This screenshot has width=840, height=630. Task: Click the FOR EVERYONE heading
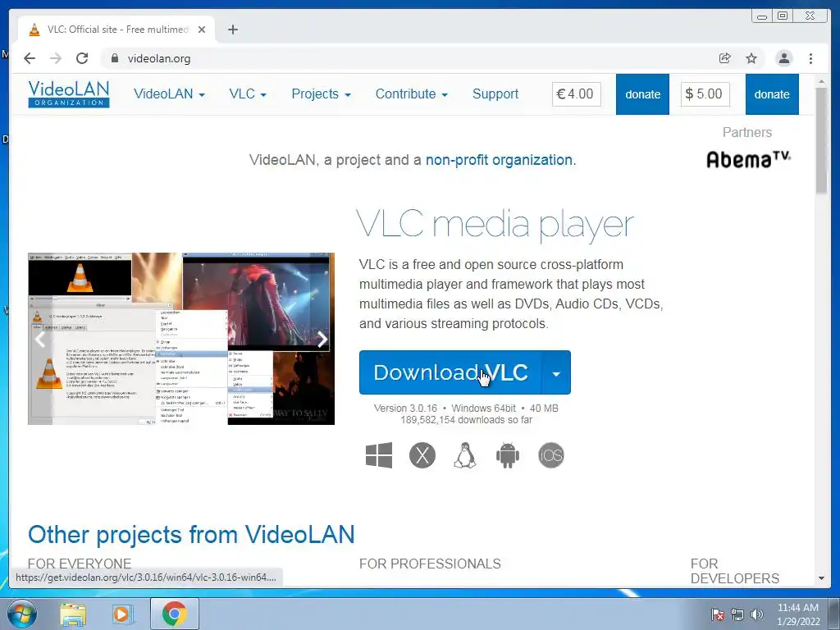tap(80, 564)
